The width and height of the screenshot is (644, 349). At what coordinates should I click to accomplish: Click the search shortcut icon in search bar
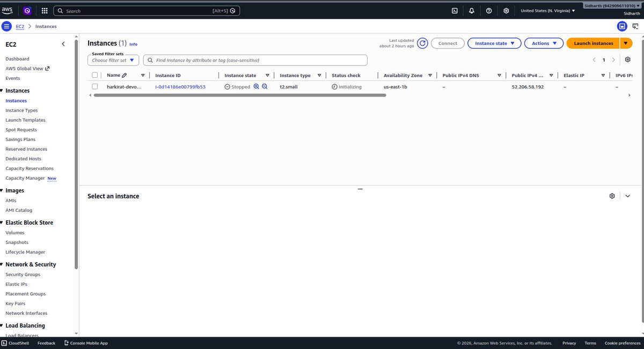[232, 11]
